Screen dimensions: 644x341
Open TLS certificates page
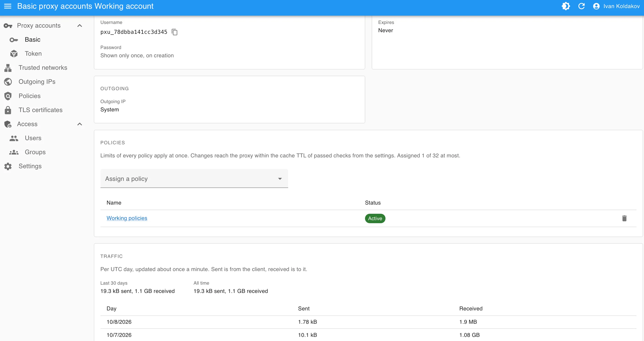(40, 110)
